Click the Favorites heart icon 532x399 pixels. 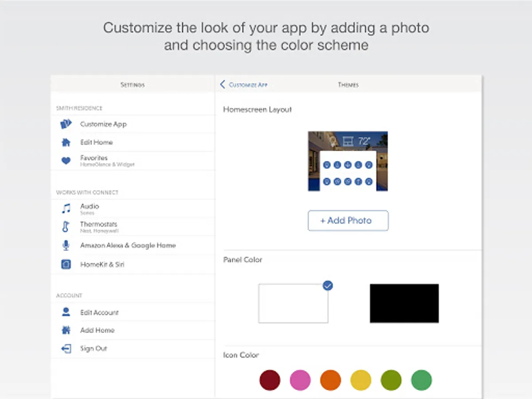coord(66,161)
